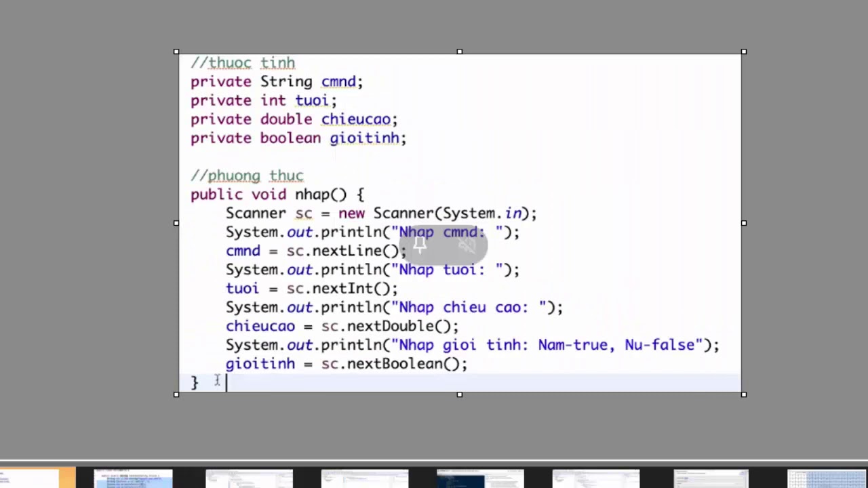868x488 pixels.
Task: Click the line "private boolean gioitinh;"
Action: [298, 138]
